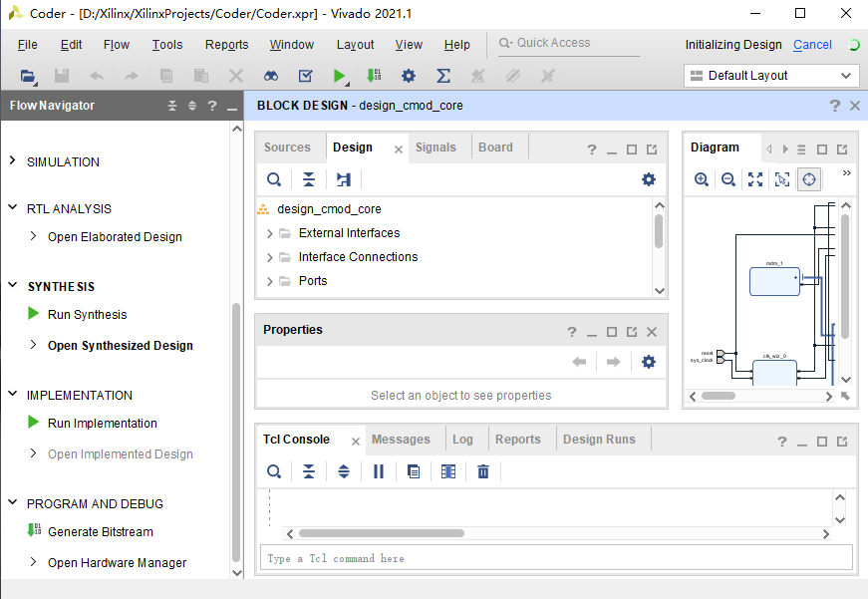Open the Reports menu

coord(226,44)
